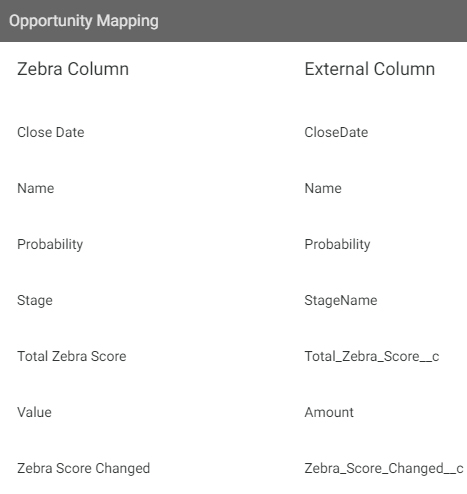Click the Probability zebra field label

click(50, 245)
